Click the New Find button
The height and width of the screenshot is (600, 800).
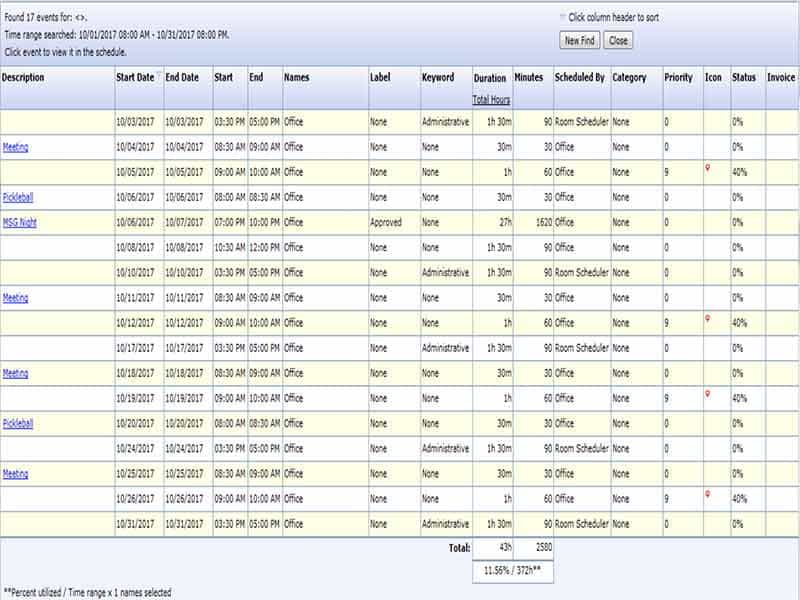point(580,41)
